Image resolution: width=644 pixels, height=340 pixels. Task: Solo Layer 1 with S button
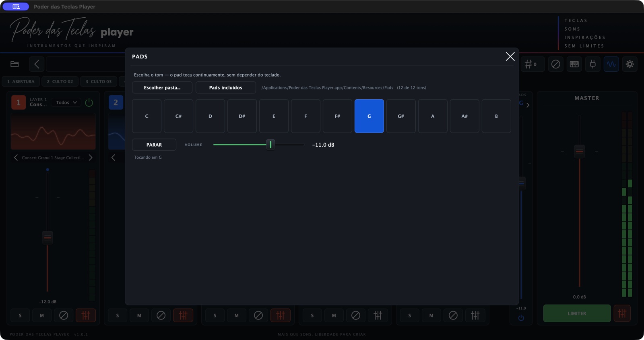click(x=20, y=315)
